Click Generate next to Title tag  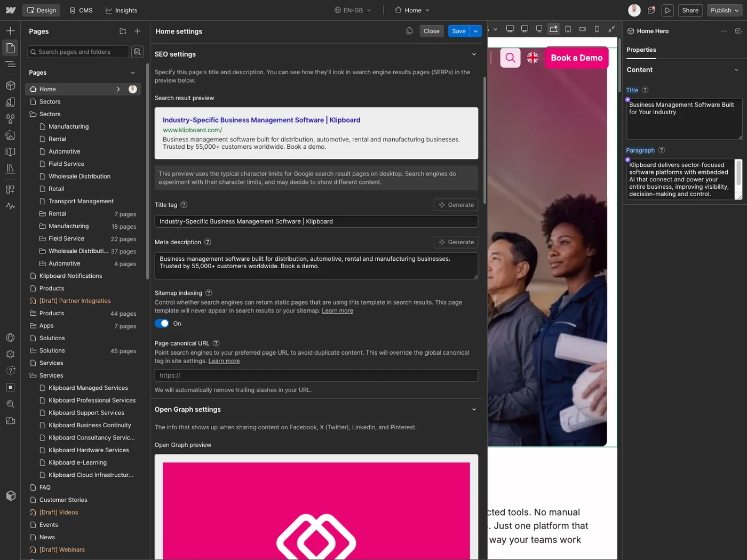point(456,205)
